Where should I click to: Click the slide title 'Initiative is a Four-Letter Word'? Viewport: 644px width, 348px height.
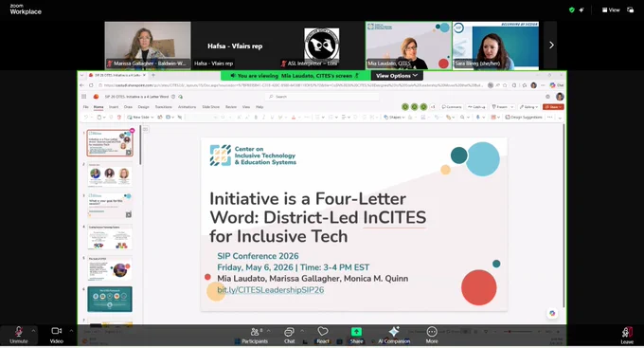click(x=318, y=217)
